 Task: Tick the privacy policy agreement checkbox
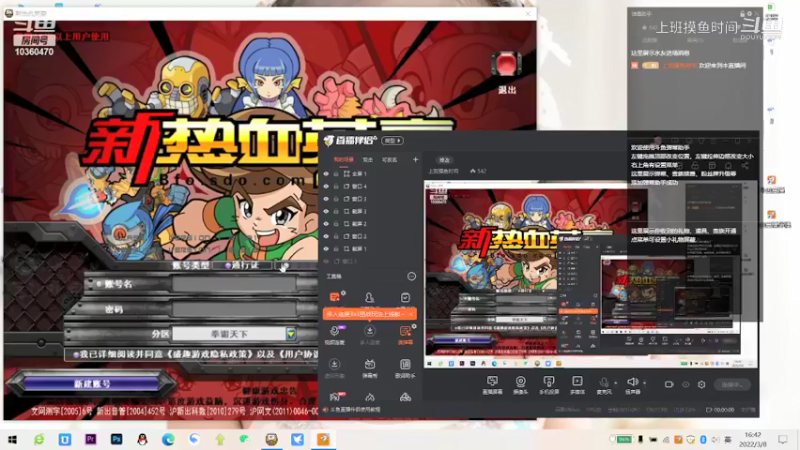pos(76,354)
